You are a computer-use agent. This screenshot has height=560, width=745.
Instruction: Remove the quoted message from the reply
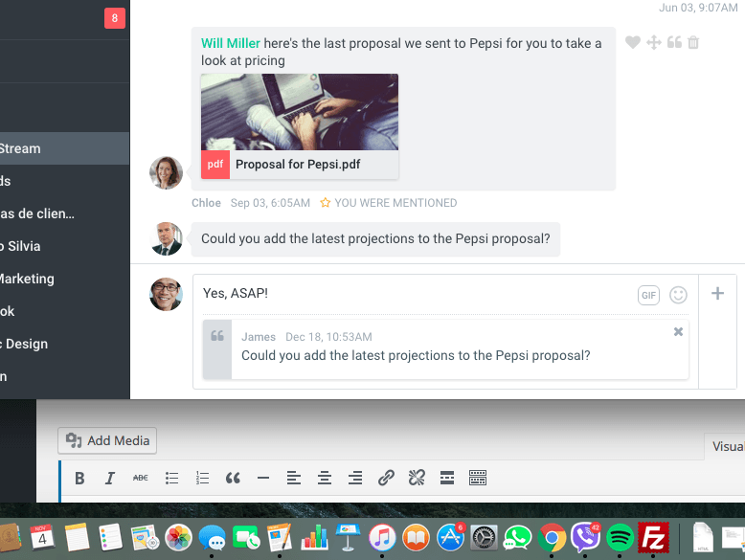tap(678, 331)
